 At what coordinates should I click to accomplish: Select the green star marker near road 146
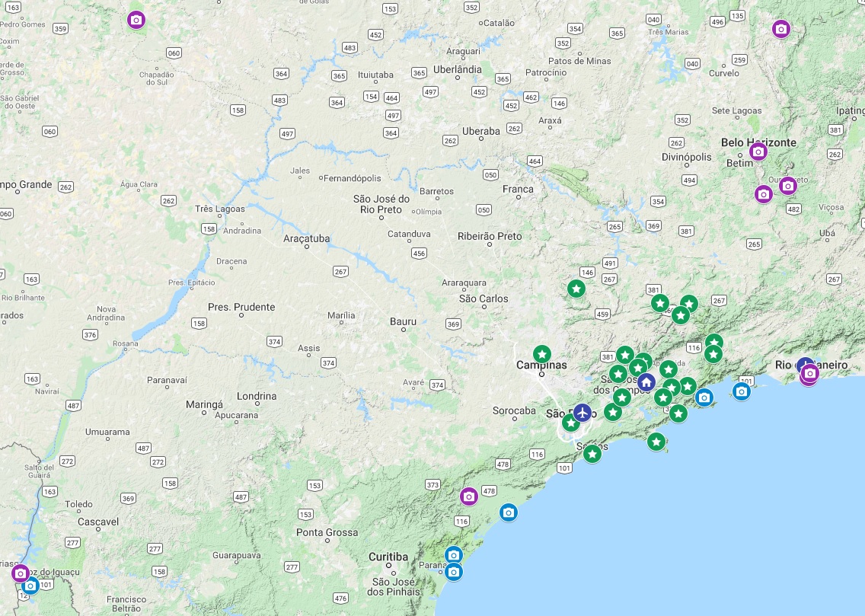tap(576, 289)
